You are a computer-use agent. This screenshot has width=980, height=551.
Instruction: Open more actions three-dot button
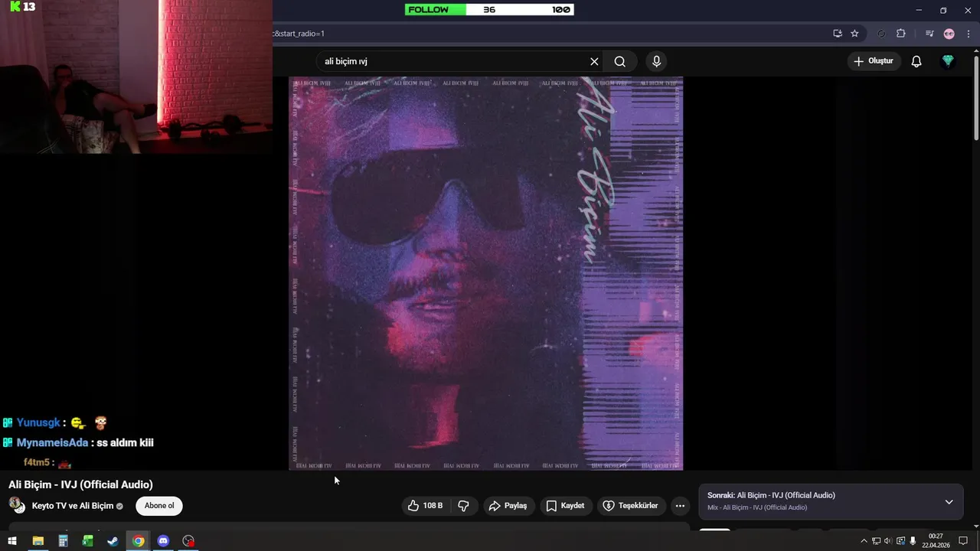(x=680, y=506)
